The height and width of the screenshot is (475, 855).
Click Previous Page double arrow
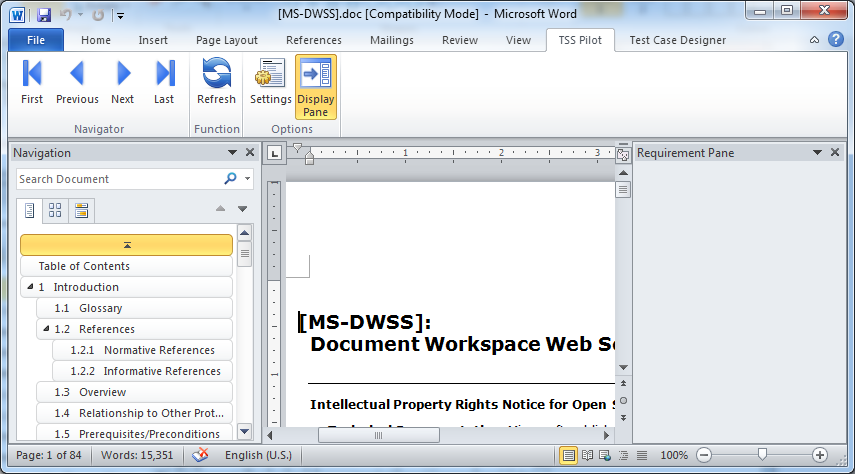tap(623, 383)
